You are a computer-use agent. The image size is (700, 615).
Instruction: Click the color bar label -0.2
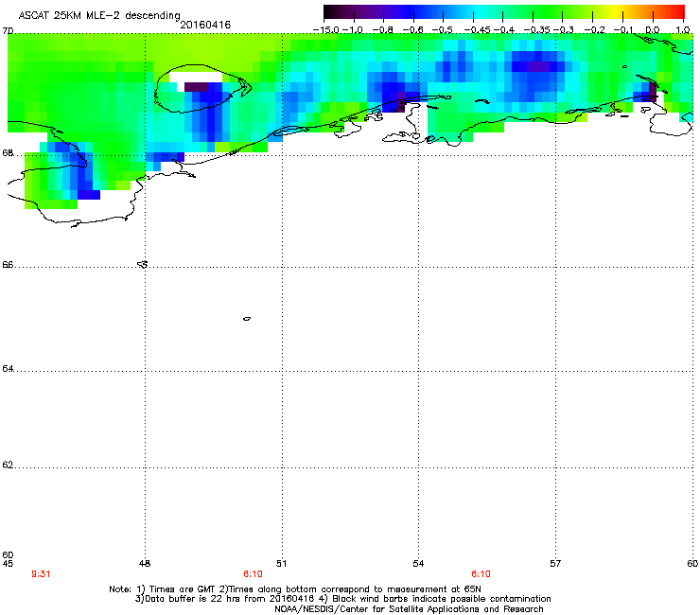tap(595, 30)
